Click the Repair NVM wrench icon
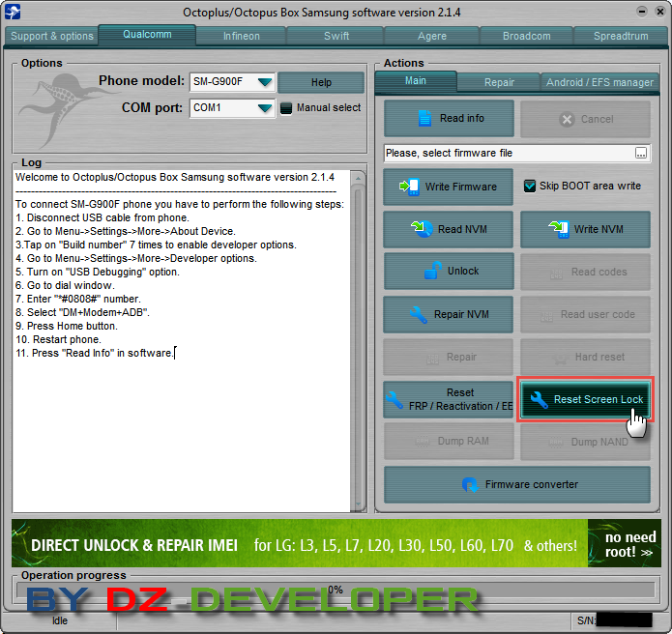The height and width of the screenshot is (634, 672). tap(419, 314)
